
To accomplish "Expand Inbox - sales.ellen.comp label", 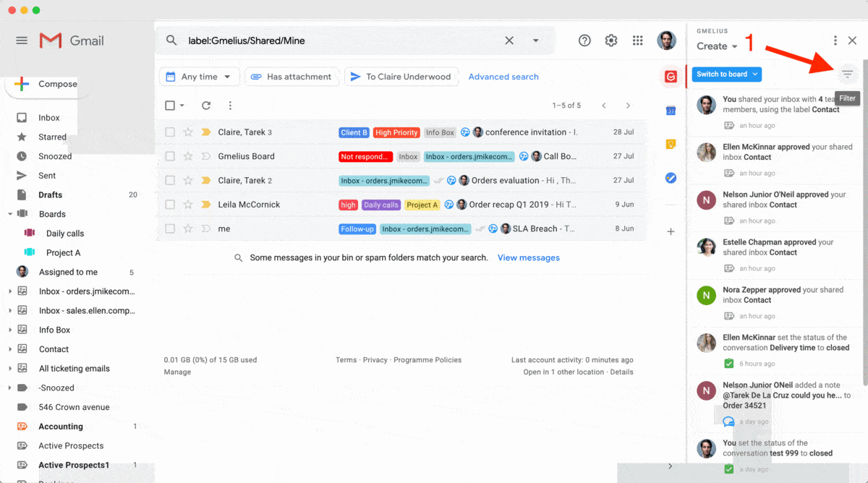I will [10, 310].
